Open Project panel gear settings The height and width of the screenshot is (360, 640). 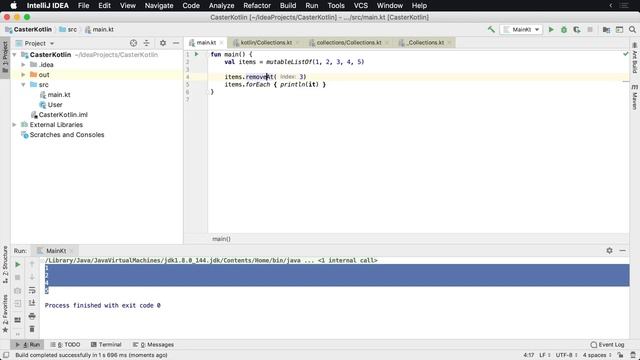click(x=163, y=43)
